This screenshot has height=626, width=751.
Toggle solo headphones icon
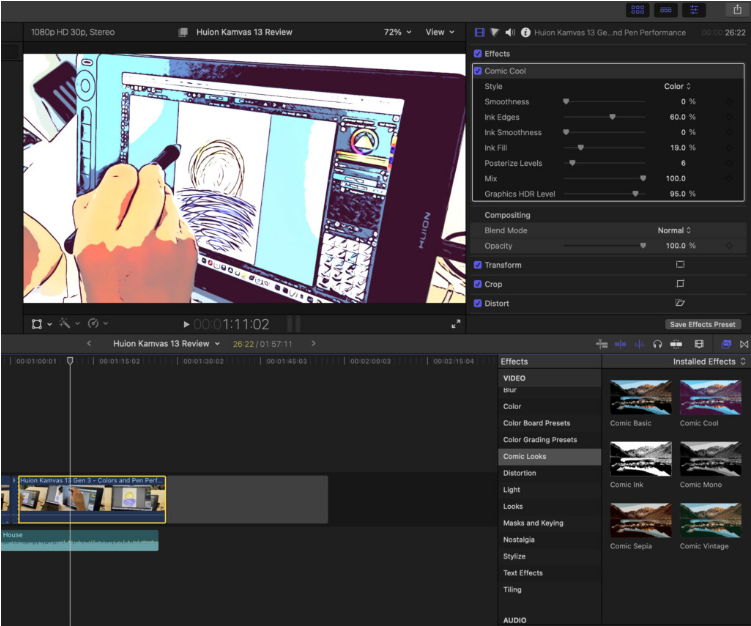coord(658,344)
